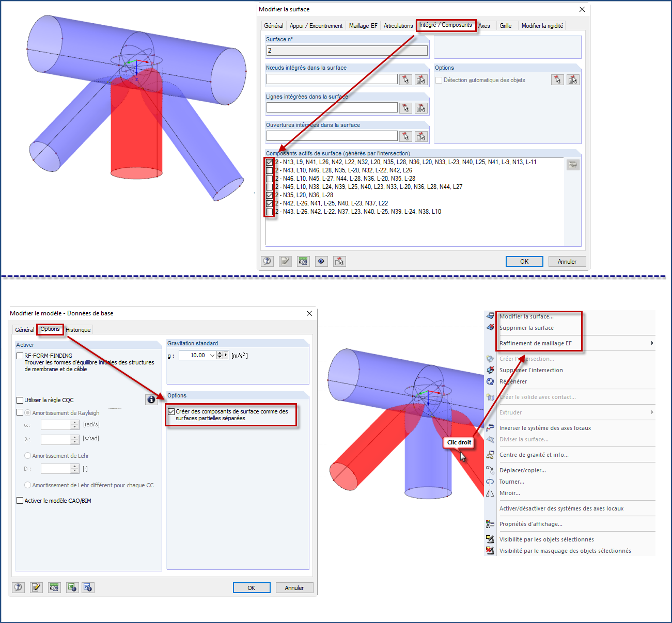Enable RF-FORM-FINDING option
The width and height of the screenshot is (672, 623).
coord(20,356)
